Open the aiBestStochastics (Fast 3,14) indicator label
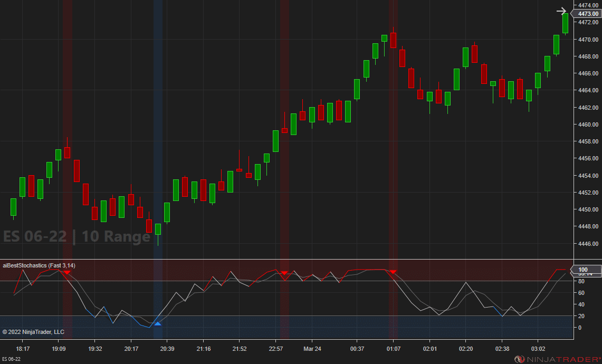The height and width of the screenshot is (364, 602). [39, 265]
